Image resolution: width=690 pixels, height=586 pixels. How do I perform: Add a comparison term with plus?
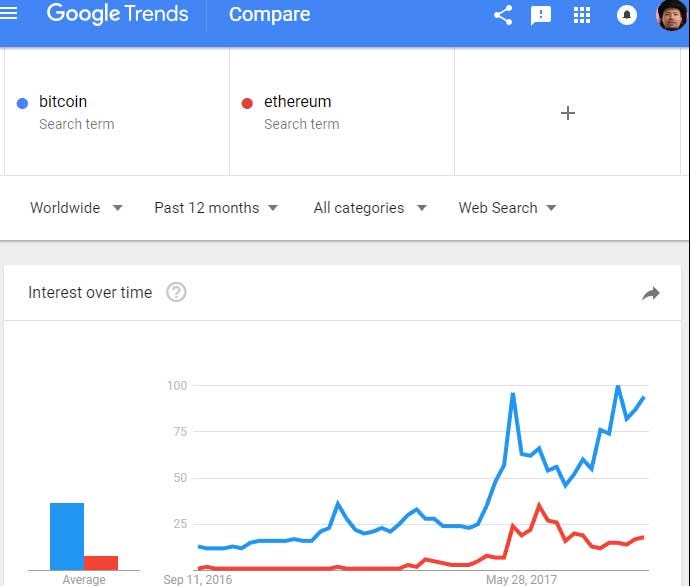coord(568,113)
